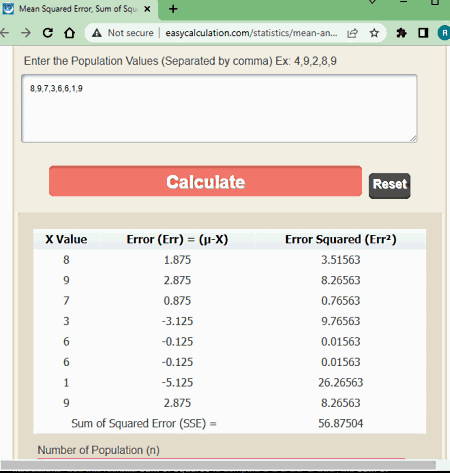Reload the page with refresh icon
Screen dimensions: 450x473
click(x=48, y=33)
